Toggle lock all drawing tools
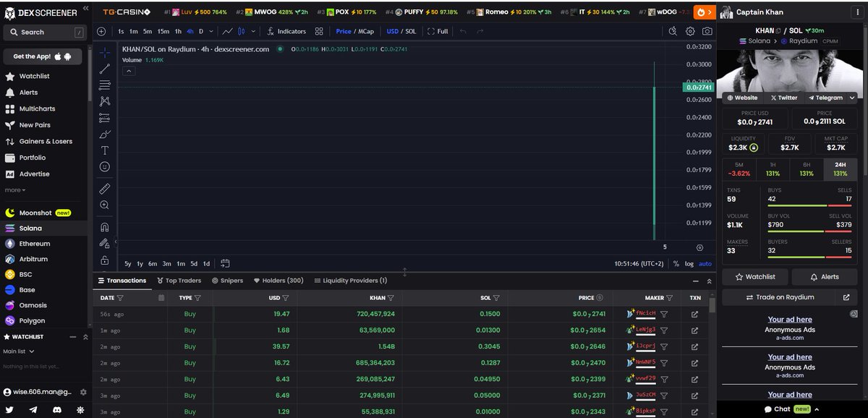Viewport: 868px width, 418px height. pyautogui.click(x=105, y=260)
